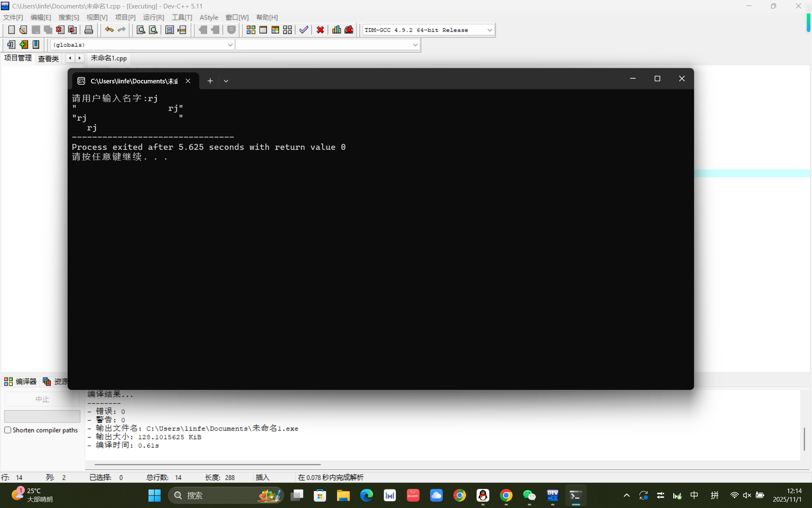Click the Compile icon with four squares
Viewport: 812px width, 508px height.
251,30
